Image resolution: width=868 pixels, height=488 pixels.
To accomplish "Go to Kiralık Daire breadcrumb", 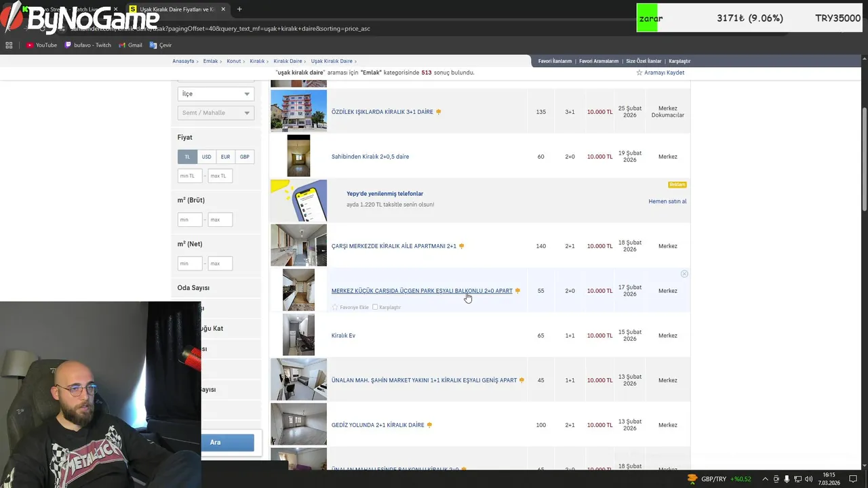I will pos(288,61).
